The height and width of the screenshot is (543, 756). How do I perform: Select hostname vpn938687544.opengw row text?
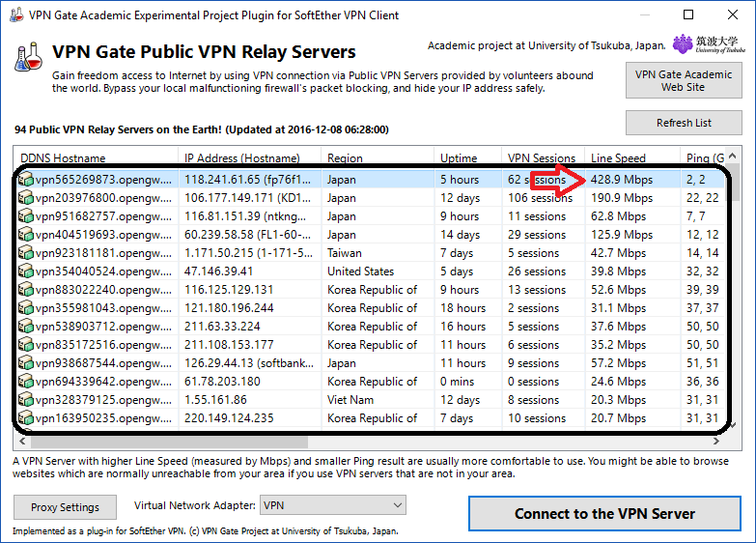[x=103, y=363]
